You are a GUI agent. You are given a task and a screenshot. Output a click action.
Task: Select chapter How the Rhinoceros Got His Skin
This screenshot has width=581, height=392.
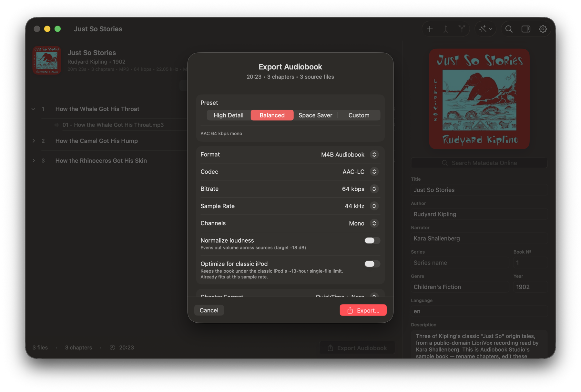[x=101, y=161]
